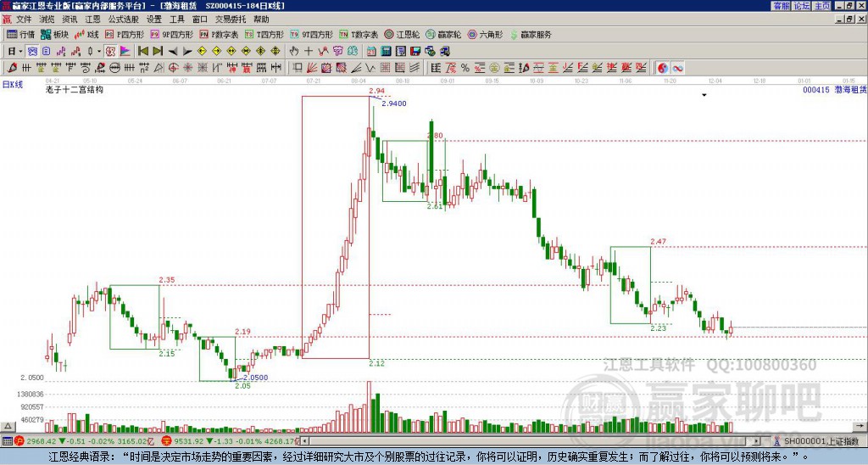The width and height of the screenshot is (868, 465).
Task: Click scrollbar right arrow at bottom
Action: click(x=756, y=441)
